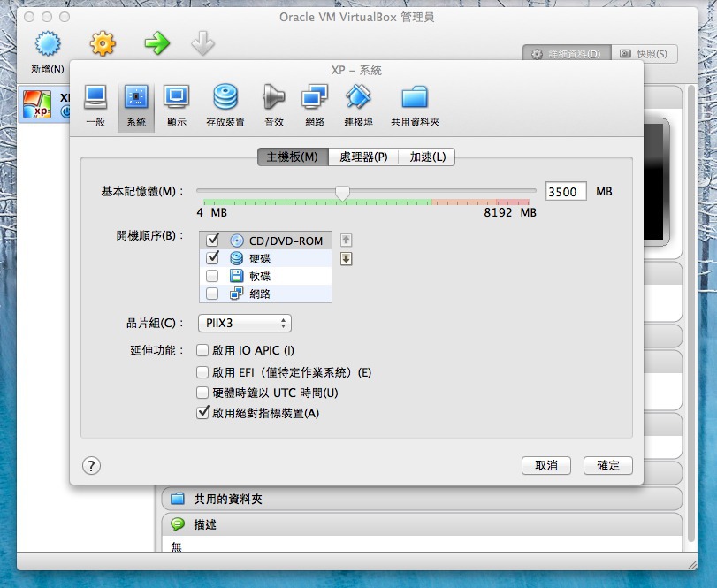Click the 共用的資料夾 folder icon in manager
The height and width of the screenshot is (588, 717).
click(178, 499)
